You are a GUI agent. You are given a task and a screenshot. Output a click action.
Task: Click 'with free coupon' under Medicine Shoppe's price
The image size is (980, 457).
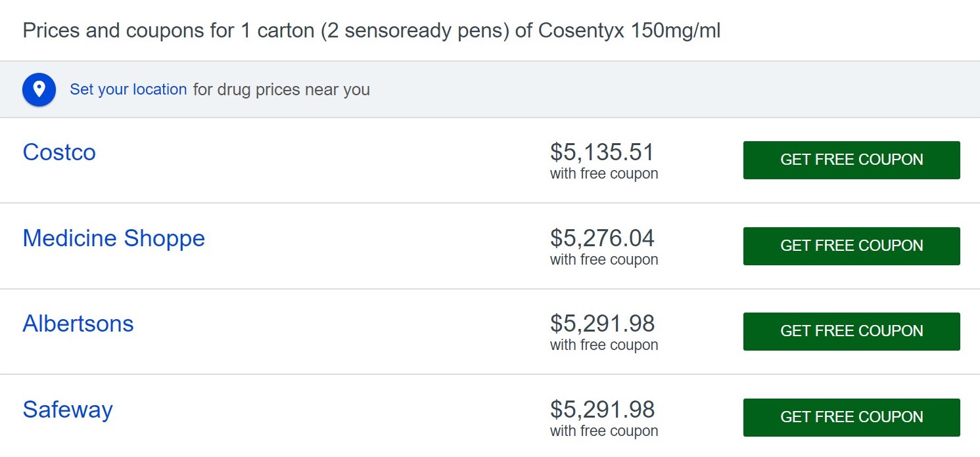pyautogui.click(x=604, y=260)
